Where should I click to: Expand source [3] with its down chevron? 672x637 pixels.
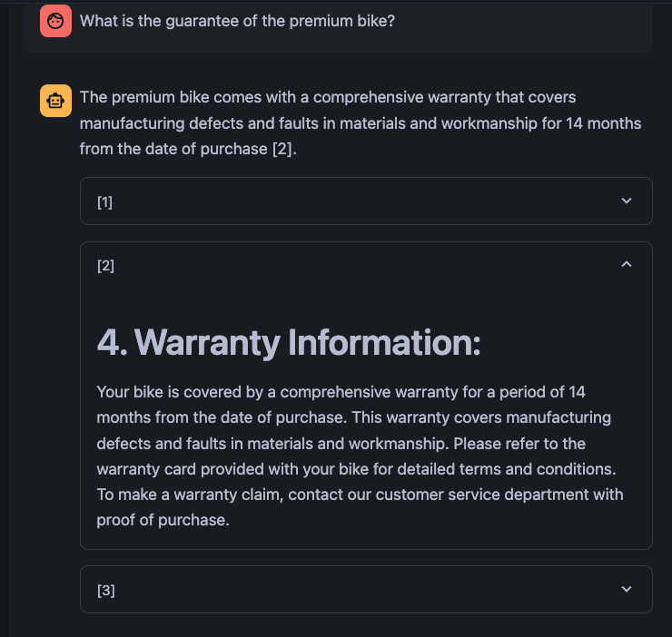(x=627, y=589)
